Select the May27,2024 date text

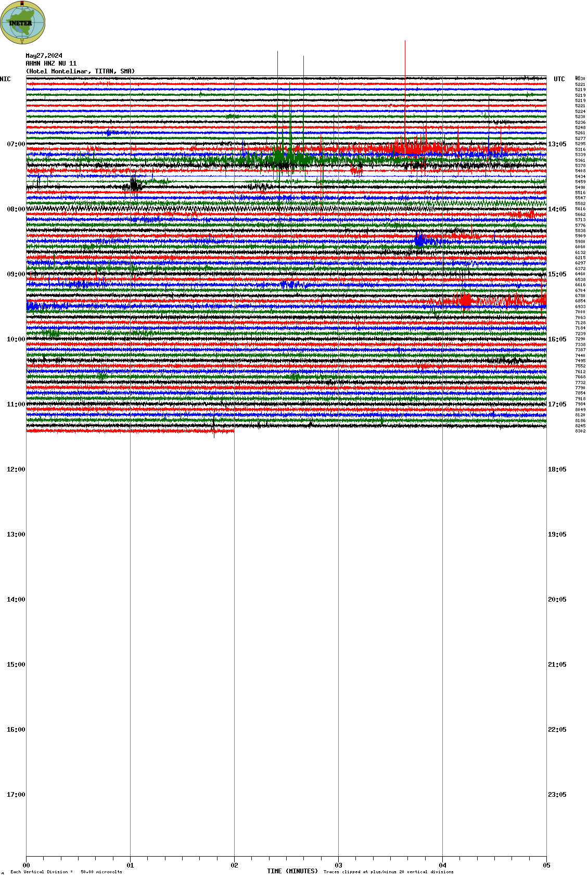[x=44, y=56]
